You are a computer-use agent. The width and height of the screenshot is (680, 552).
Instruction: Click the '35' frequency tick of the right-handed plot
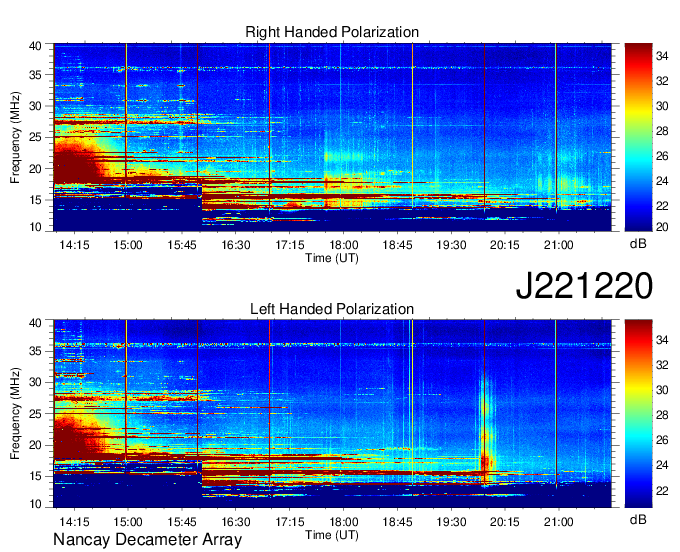point(36,75)
